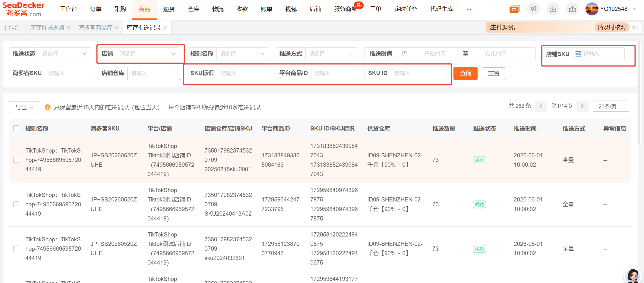Open the announcements megaphone icon
This screenshot has width=644, height=283.
533,9
